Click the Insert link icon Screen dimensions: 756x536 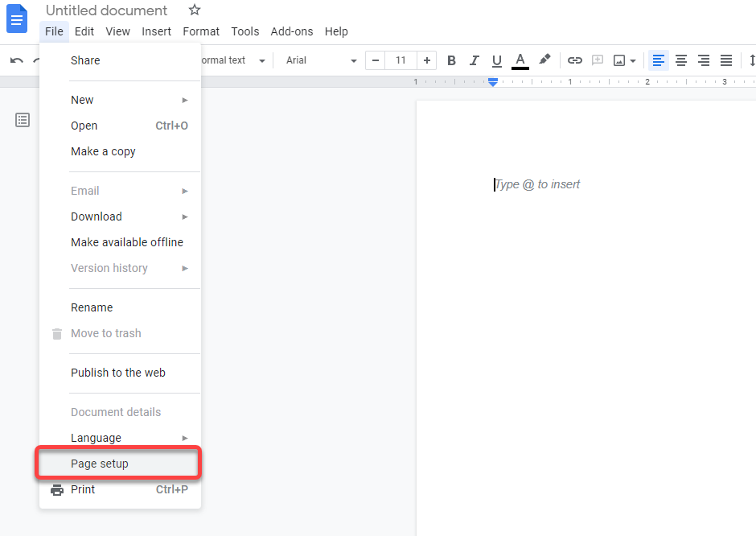(574, 60)
